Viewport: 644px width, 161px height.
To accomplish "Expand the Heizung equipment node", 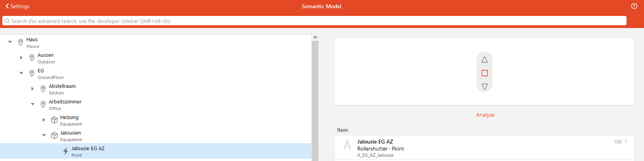I will 44,120.
